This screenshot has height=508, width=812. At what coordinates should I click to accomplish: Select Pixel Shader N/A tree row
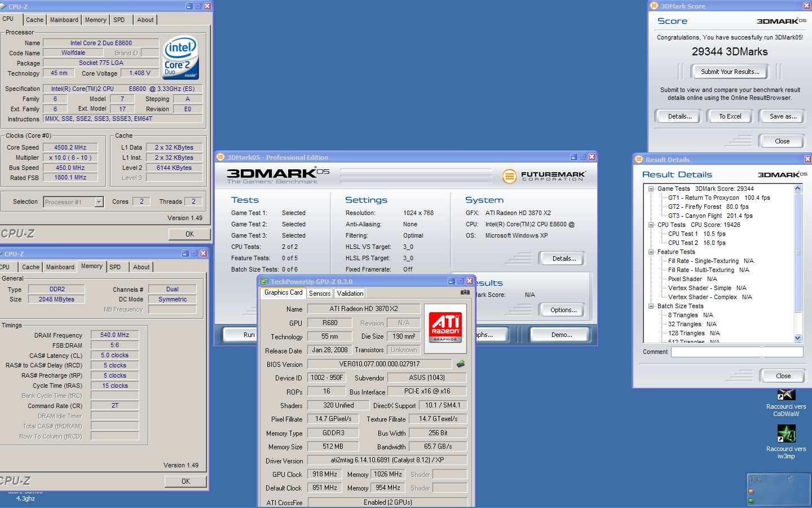click(692, 279)
